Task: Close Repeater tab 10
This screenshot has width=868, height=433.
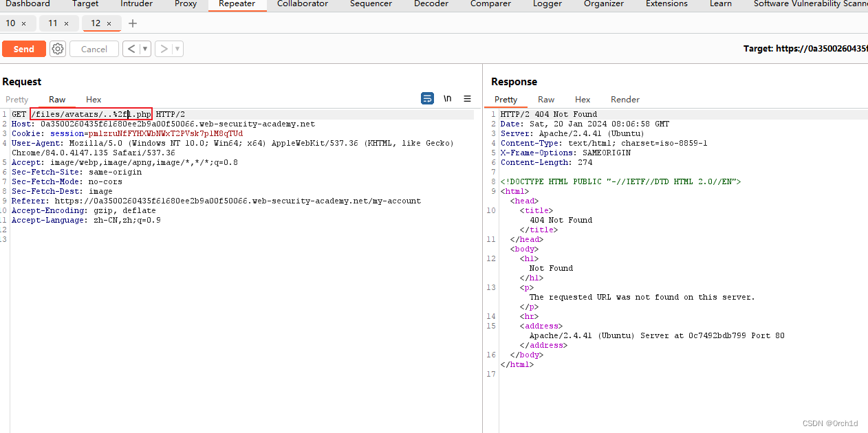Action: coord(23,23)
